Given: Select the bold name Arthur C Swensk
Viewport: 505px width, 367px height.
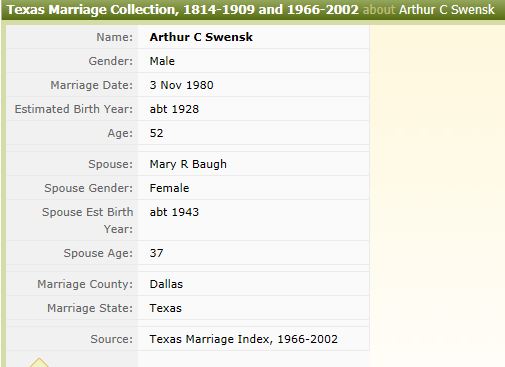Looking at the screenshot, I should point(201,37).
